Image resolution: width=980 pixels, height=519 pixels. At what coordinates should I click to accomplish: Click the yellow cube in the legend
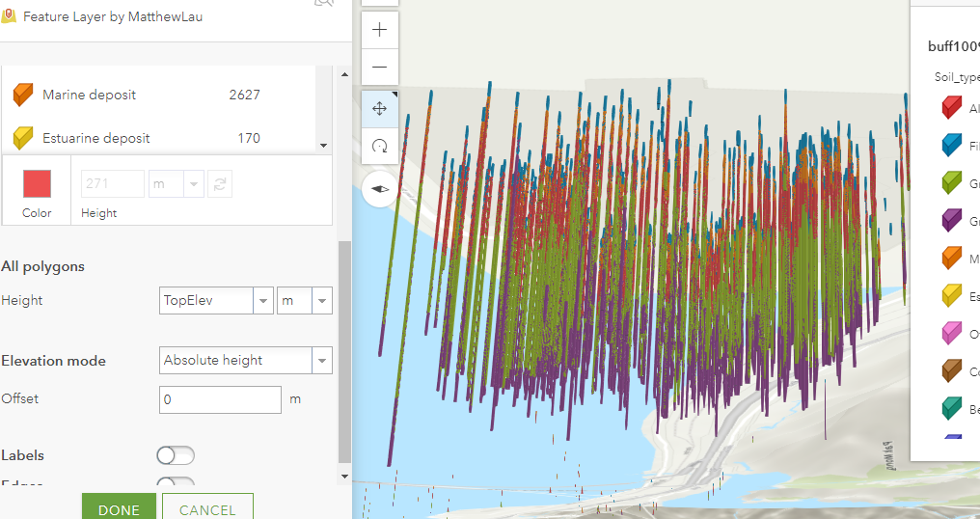coord(952,295)
